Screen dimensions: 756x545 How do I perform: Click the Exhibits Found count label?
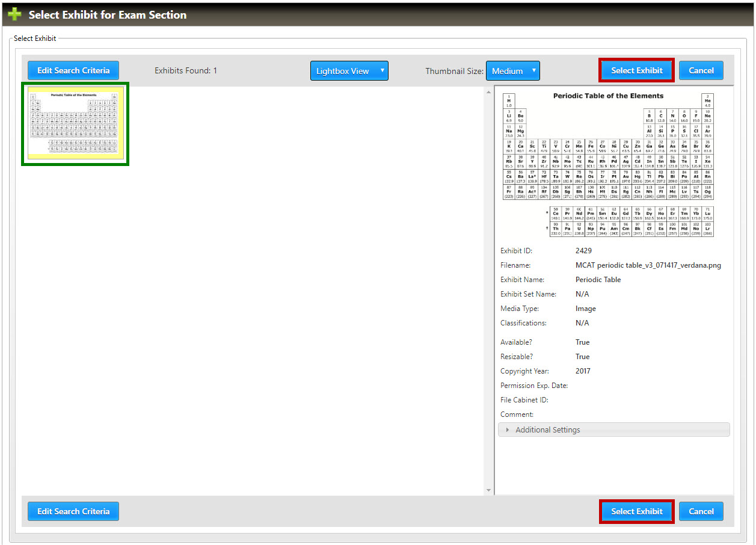(186, 71)
